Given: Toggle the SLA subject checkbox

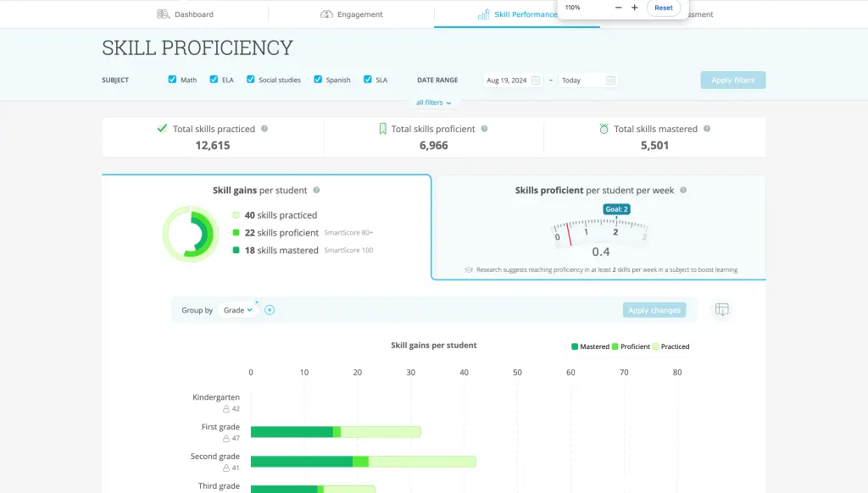Looking at the screenshot, I should click(368, 80).
